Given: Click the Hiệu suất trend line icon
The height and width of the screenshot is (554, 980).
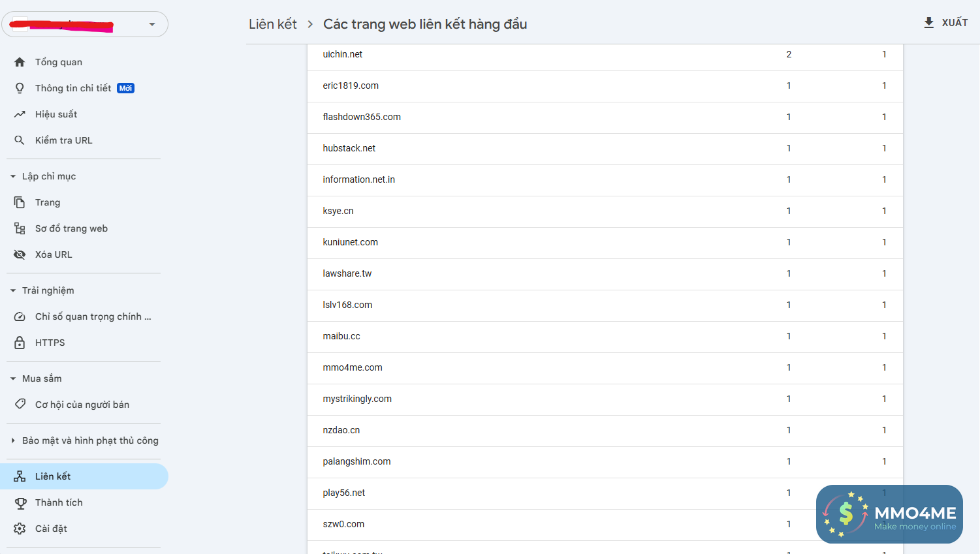Looking at the screenshot, I should click(x=20, y=114).
